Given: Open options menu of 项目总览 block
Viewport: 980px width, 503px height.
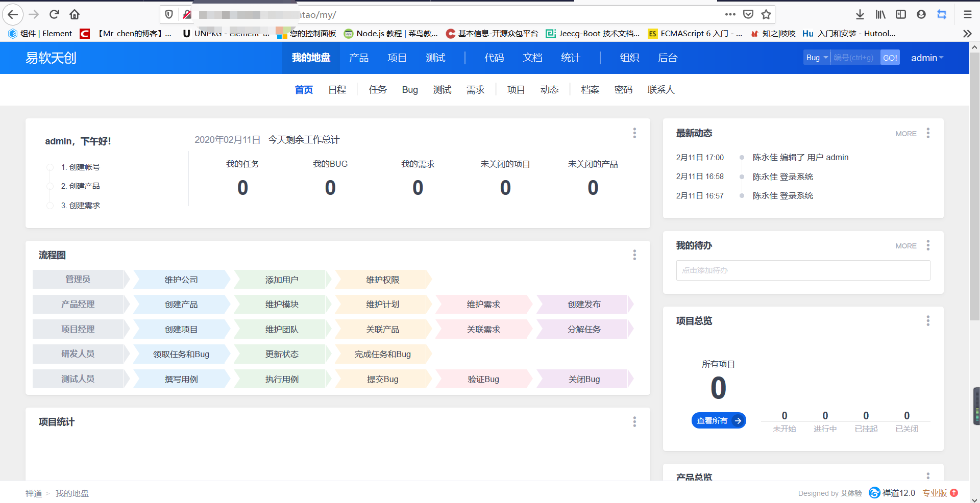Looking at the screenshot, I should click(x=928, y=321).
